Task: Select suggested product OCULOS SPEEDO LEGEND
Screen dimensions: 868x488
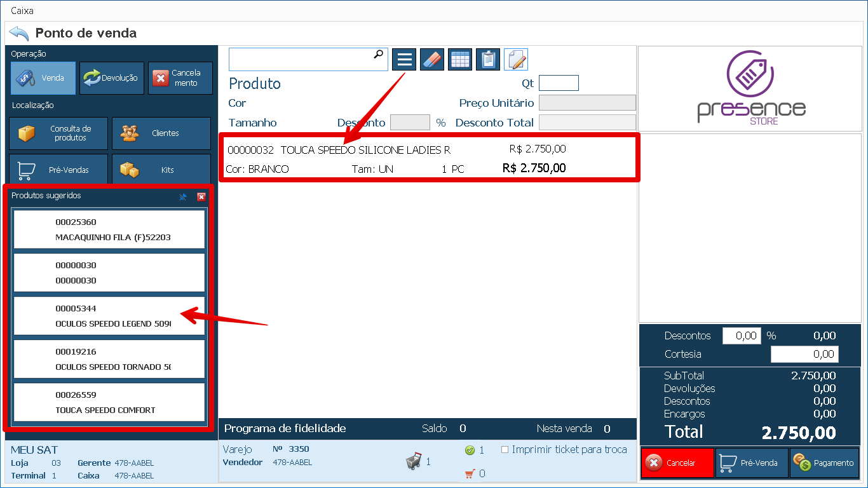Action: (109, 316)
